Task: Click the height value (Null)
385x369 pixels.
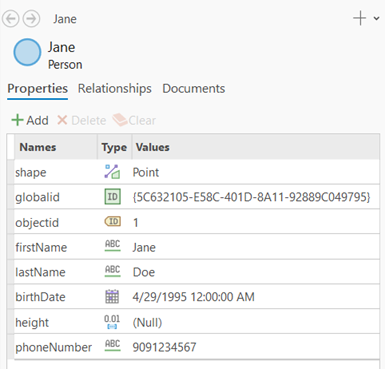Action: [x=147, y=322]
